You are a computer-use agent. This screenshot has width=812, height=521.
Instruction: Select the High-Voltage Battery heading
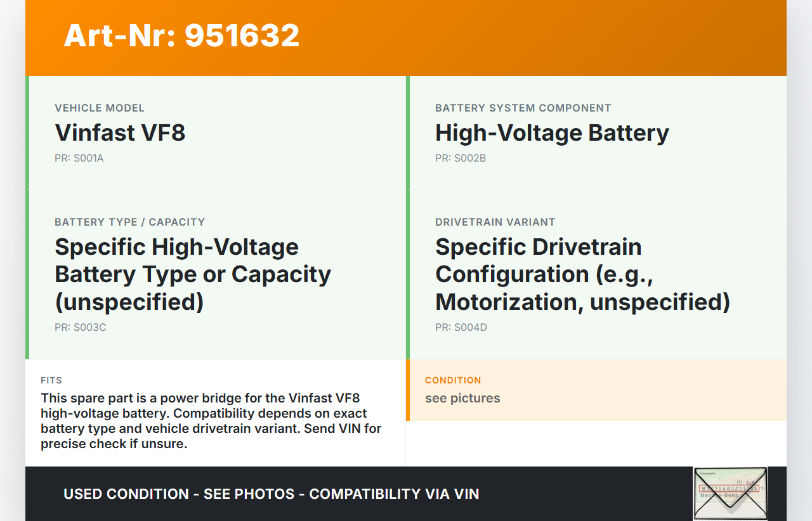click(x=552, y=133)
